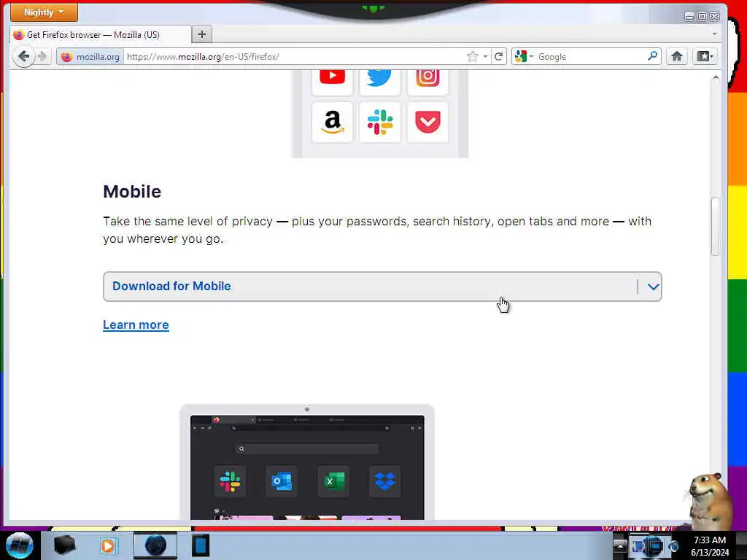Open the list all tabs dropdown
This screenshot has height=560, width=747.
[714, 34]
